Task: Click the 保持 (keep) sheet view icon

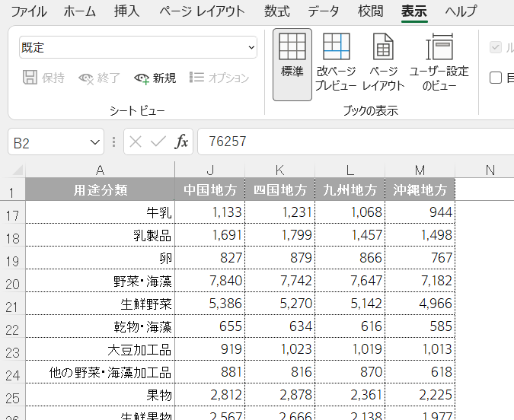Action: point(43,78)
